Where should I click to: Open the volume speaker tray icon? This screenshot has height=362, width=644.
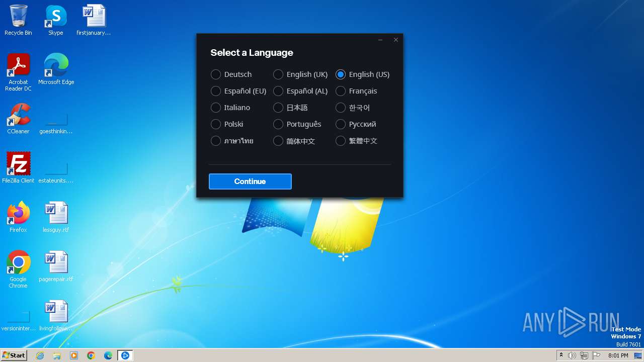click(572, 355)
